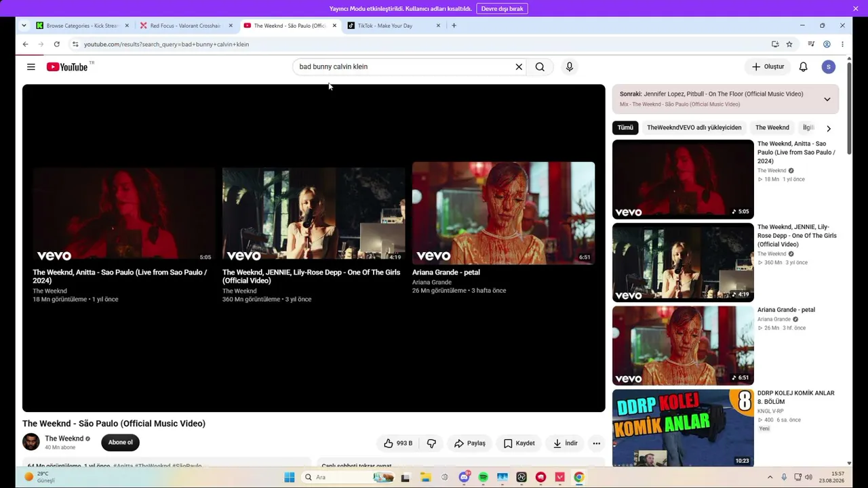Screen dimensions: 868x488
Task: Open Chrome media controls icon
Action: coord(811,44)
